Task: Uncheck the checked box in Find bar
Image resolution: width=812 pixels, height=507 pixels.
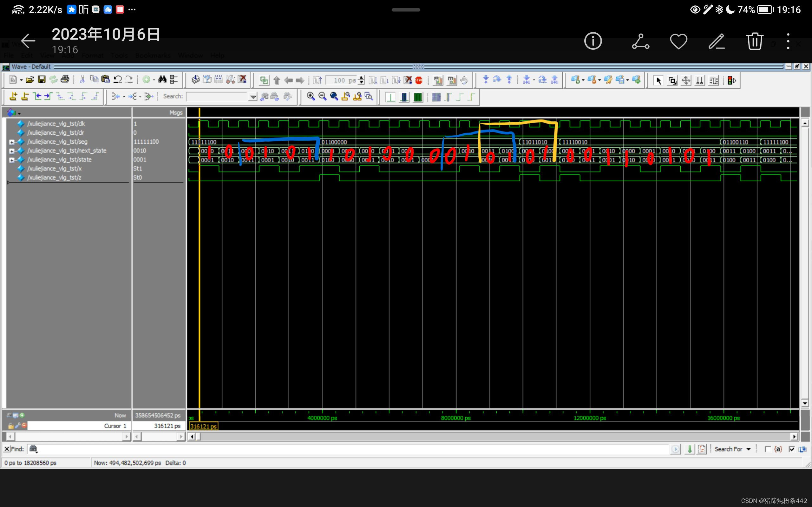Action: tap(792, 449)
